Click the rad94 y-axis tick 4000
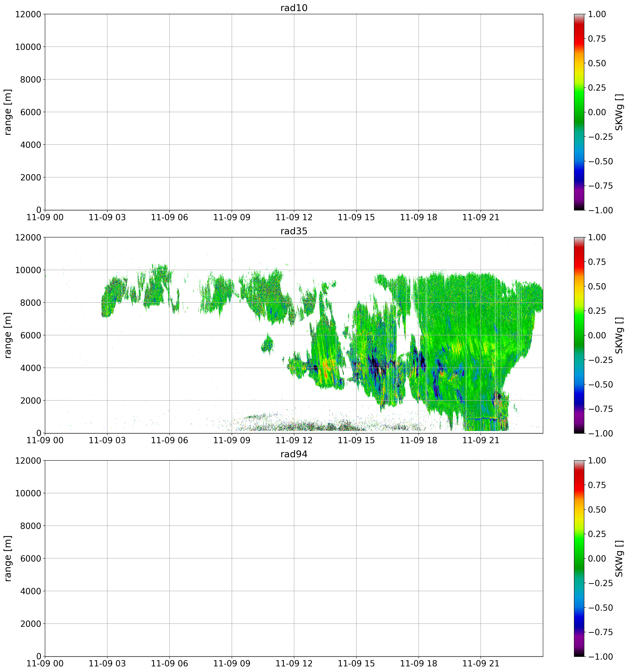The width and height of the screenshot is (628, 672). (31, 591)
